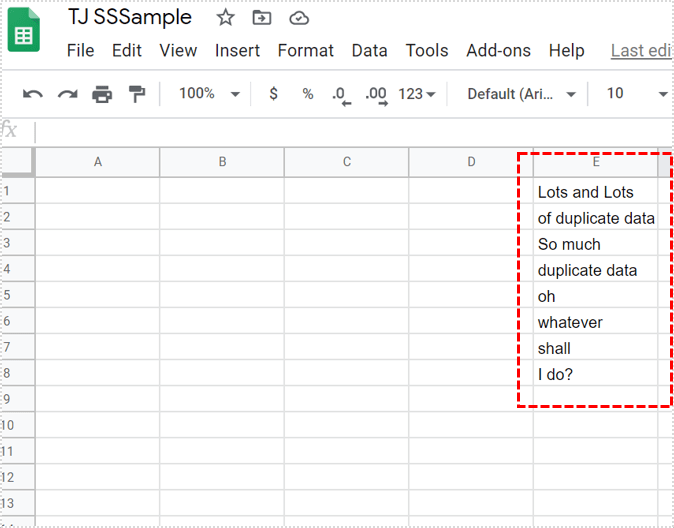Image resolution: width=674 pixels, height=528 pixels.
Task: Open the Add-ons menu
Action: click(x=499, y=51)
